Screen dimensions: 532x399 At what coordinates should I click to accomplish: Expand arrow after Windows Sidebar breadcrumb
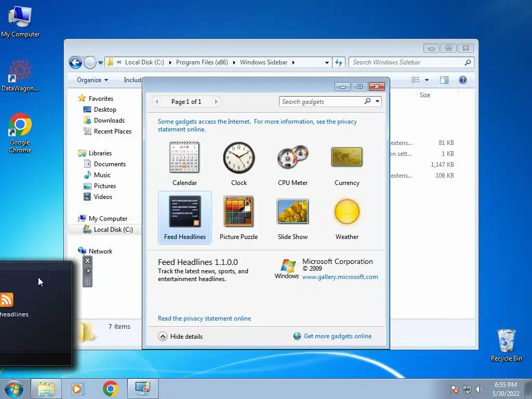(294, 62)
